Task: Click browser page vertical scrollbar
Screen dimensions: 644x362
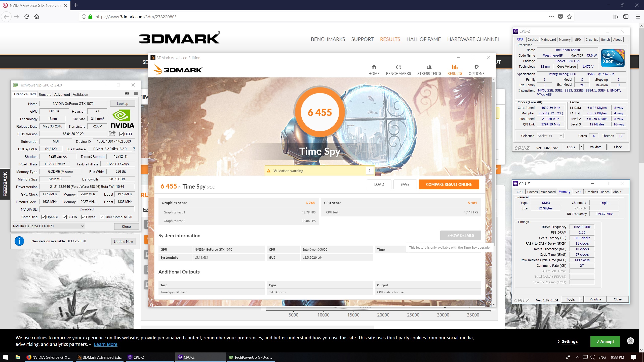Action: 641,96
